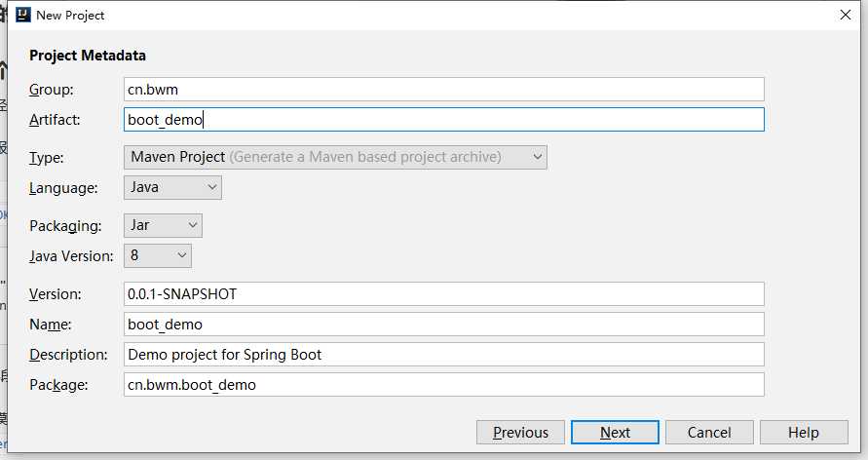Open the Type dropdown (Maven Project)

point(335,157)
